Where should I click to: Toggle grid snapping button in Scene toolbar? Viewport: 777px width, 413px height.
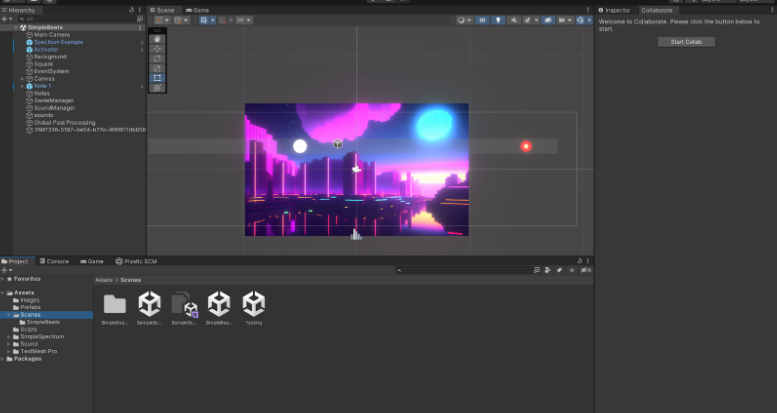pyautogui.click(x=204, y=20)
